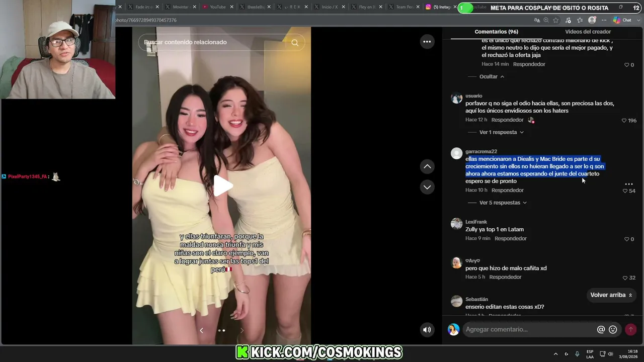Open the three-dot options menu on the video

coord(427,42)
